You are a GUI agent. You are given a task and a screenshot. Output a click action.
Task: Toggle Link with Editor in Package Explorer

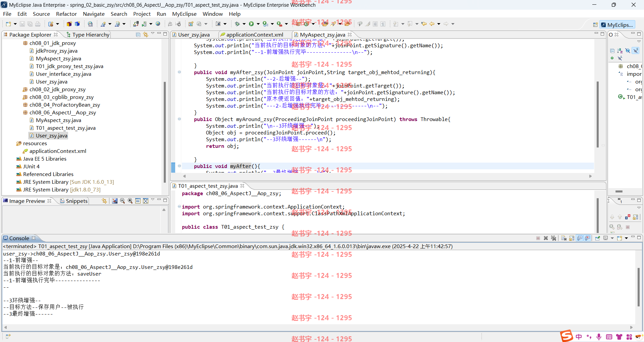click(x=146, y=35)
